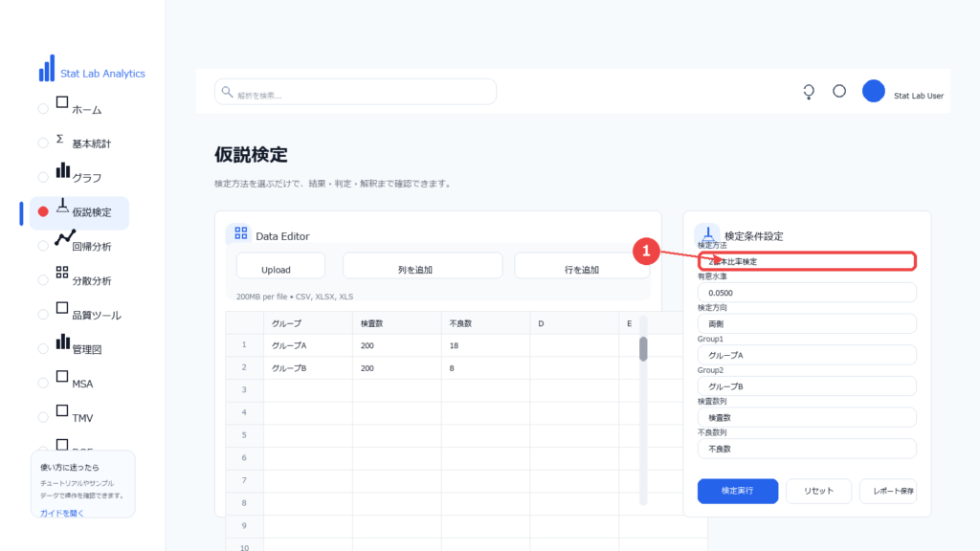Click the 有意水準 field showing 0.0500
The height and width of the screenshot is (551, 980).
pos(807,293)
